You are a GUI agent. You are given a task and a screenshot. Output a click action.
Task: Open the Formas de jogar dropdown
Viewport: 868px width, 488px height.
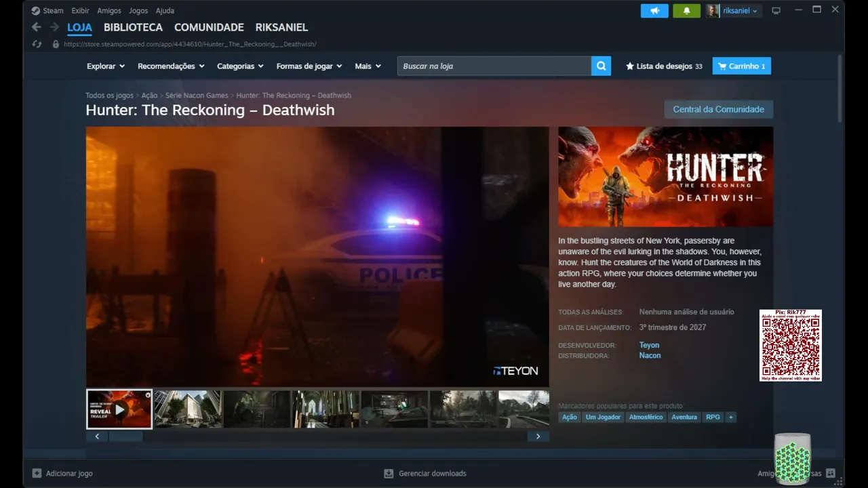(309, 66)
